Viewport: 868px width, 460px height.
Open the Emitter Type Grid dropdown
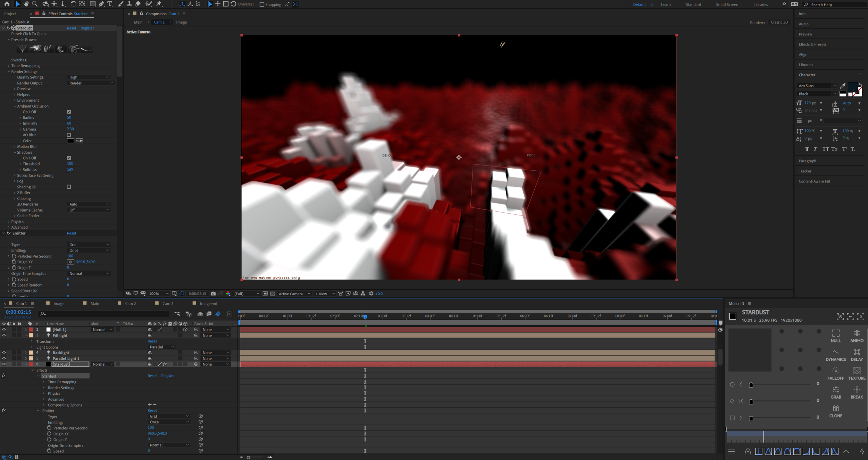coord(89,245)
